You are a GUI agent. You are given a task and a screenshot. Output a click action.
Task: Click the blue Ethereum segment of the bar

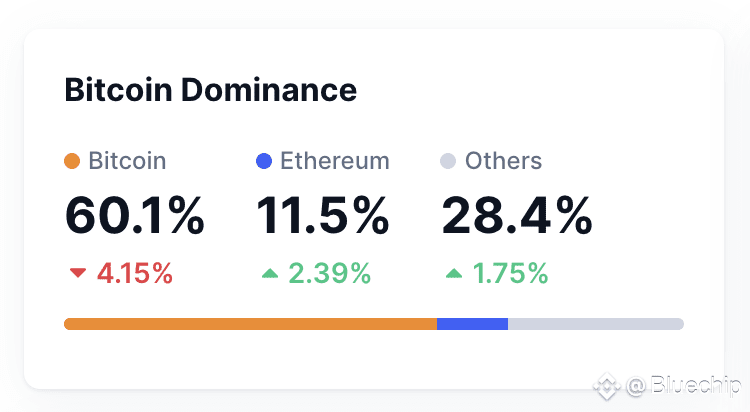coord(473,324)
